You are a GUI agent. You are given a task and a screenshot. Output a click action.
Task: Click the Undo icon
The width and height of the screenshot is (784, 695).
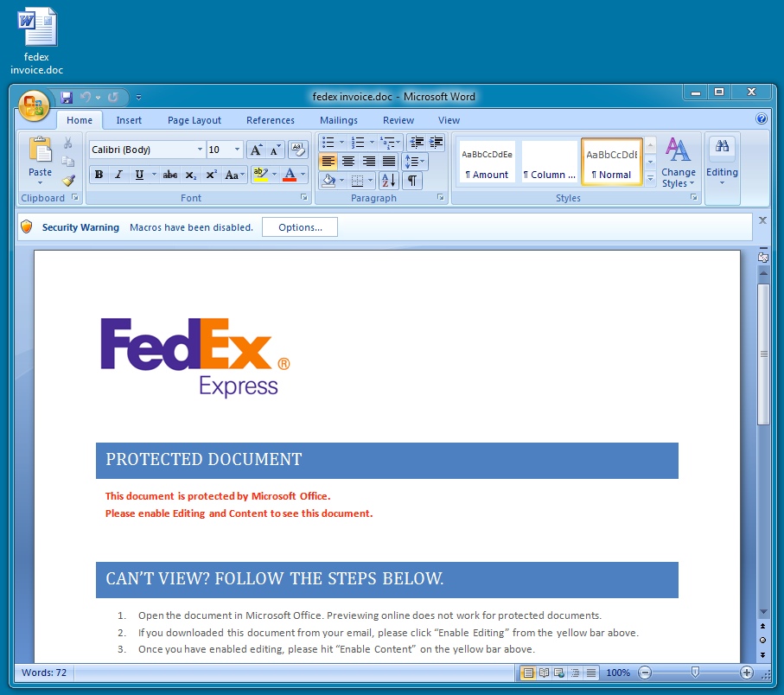click(86, 97)
